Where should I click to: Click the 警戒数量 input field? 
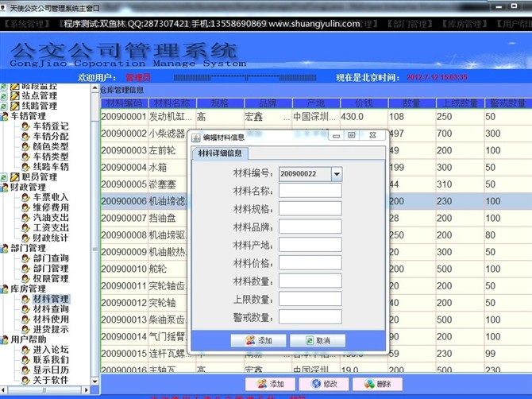click(310, 317)
